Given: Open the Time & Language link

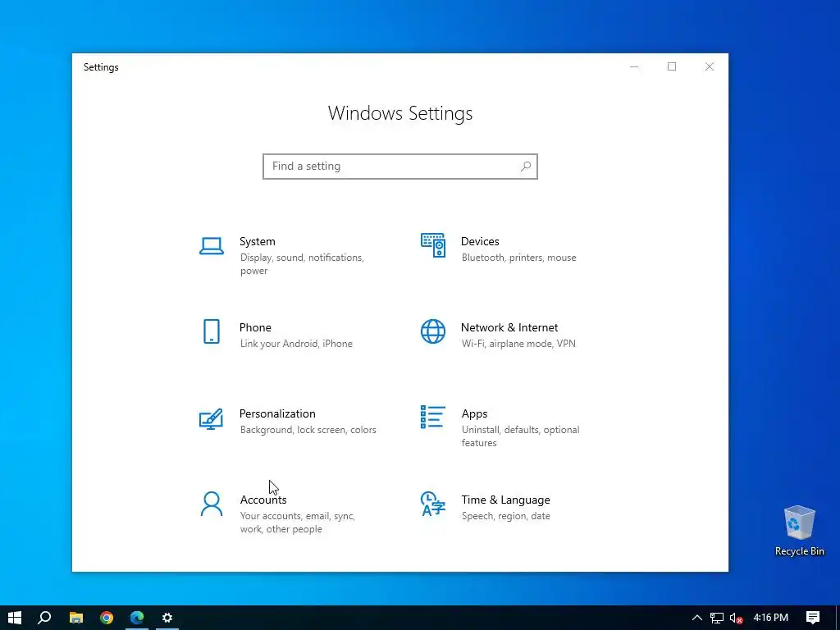Looking at the screenshot, I should pyautogui.click(x=505, y=500).
